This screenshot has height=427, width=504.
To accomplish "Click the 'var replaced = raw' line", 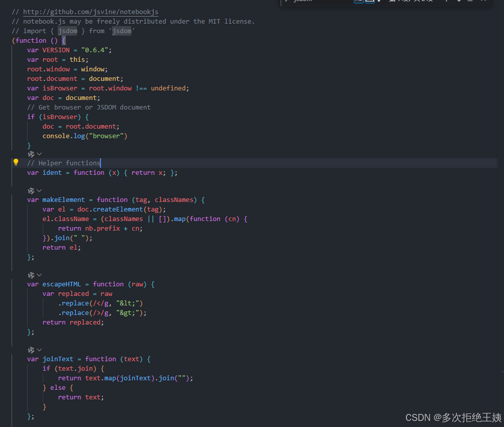I will [x=77, y=294].
